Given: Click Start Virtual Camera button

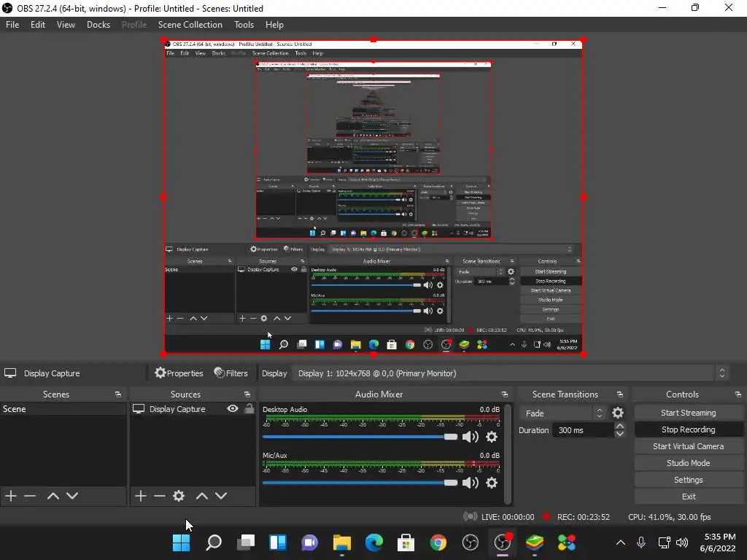Looking at the screenshot, I should point(689,446).
